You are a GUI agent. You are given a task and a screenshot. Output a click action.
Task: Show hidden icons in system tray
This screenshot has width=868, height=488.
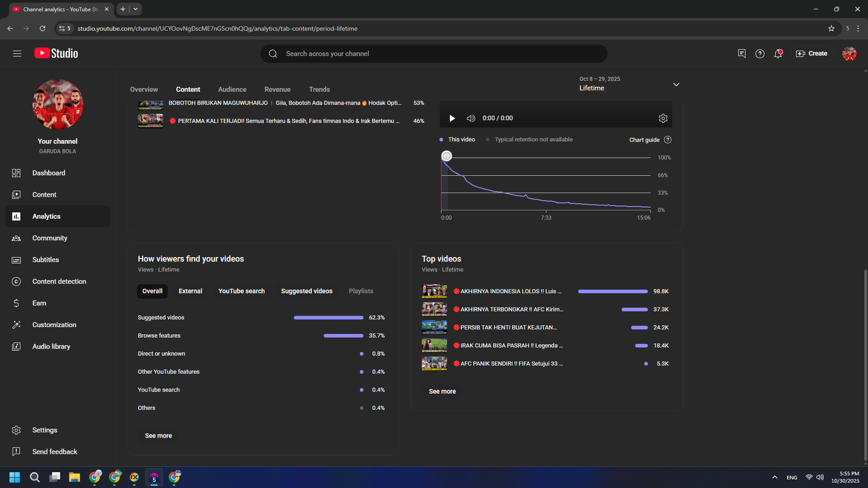tap(775, 477)
